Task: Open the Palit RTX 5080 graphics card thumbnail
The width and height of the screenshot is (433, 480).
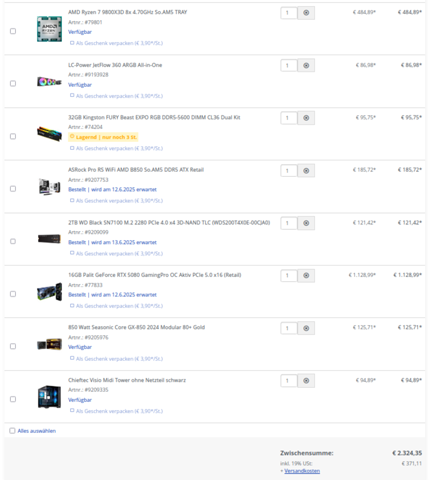Action: 49,292
